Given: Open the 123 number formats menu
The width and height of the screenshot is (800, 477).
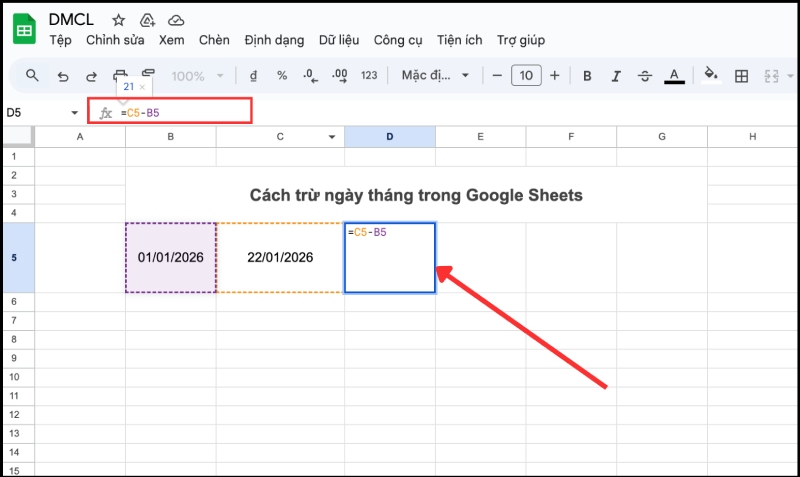Looking at the screenshot, I should coord(369,76).
